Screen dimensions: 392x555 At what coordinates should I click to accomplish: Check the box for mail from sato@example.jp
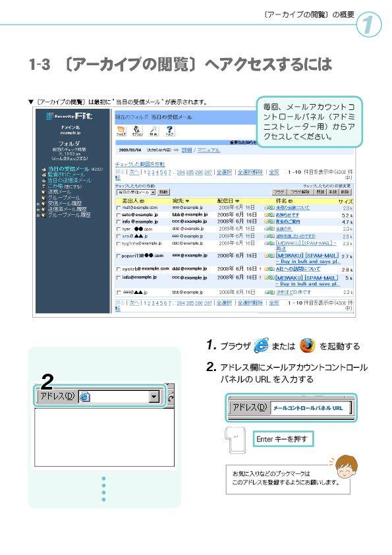[x=119, y=215]
